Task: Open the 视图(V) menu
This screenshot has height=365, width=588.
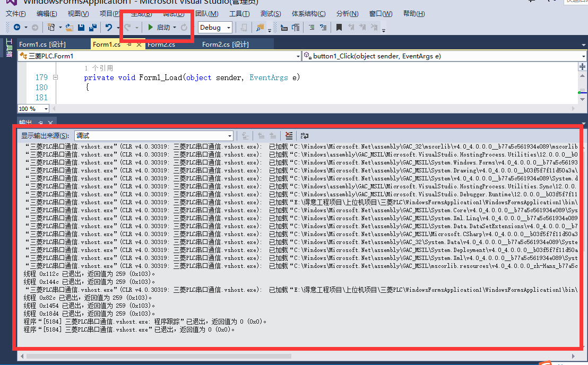Action: tap(78, 14)
